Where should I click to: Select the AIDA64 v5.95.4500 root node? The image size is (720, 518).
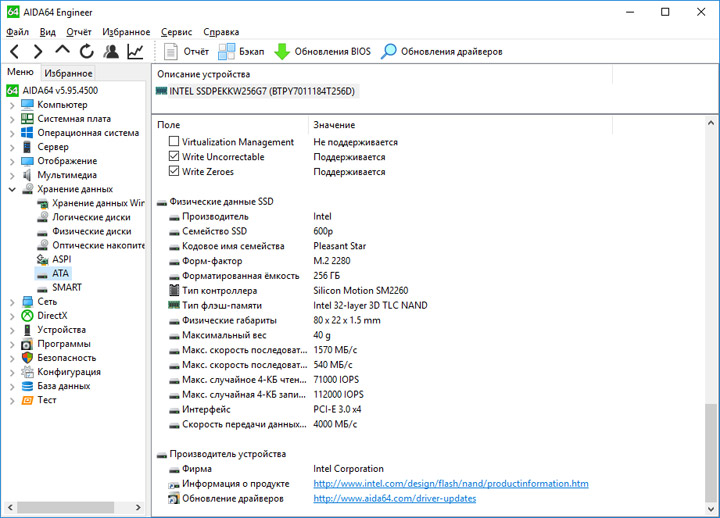click(60, 90)
